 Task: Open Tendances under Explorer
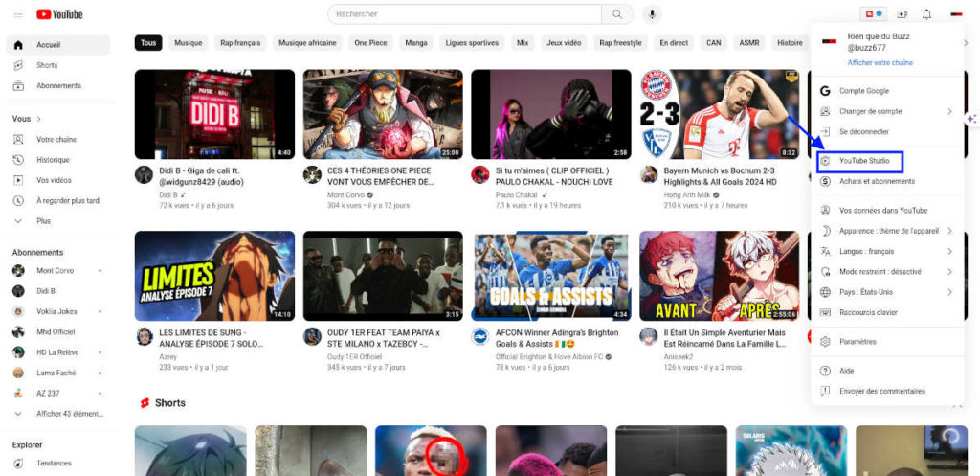(x=58, y=464)
